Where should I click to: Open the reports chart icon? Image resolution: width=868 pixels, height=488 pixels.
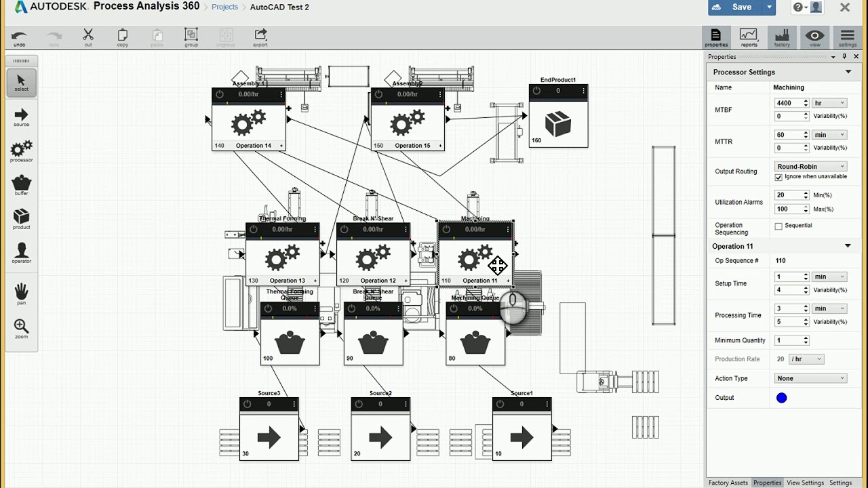749,37
